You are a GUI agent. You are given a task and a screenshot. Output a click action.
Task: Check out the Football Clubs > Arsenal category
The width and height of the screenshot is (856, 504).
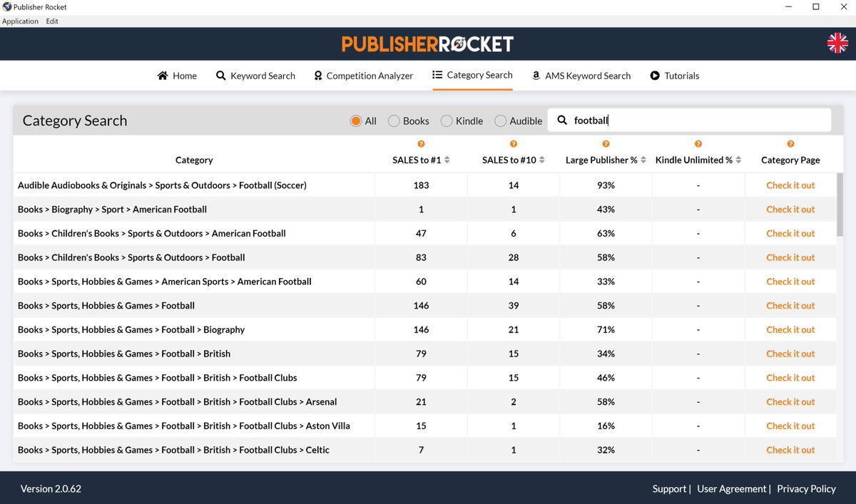point(790,402)
